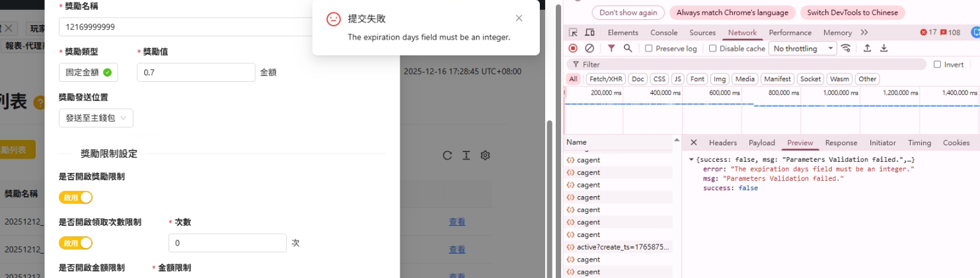Viewport: 980px width, 278px height.
Task: Click the Fetch/XHR filter button
Action: click(x=605, y=79)
